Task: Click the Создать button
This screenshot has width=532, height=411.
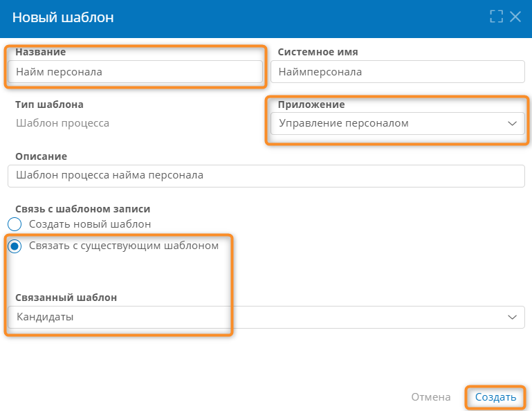Action: click(495, 397)
